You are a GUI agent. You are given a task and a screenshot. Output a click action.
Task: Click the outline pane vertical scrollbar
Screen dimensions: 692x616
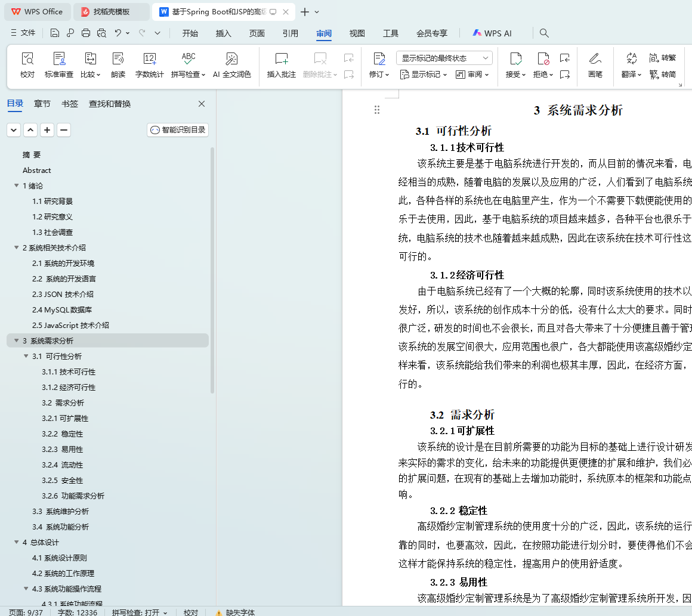(x=212, y=270)
